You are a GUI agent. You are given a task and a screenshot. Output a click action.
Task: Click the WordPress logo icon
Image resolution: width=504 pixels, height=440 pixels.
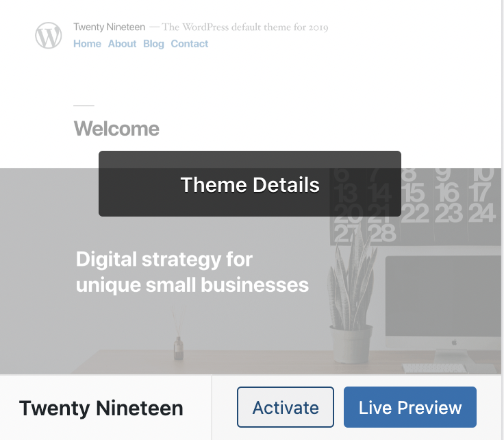click(48, 36)
